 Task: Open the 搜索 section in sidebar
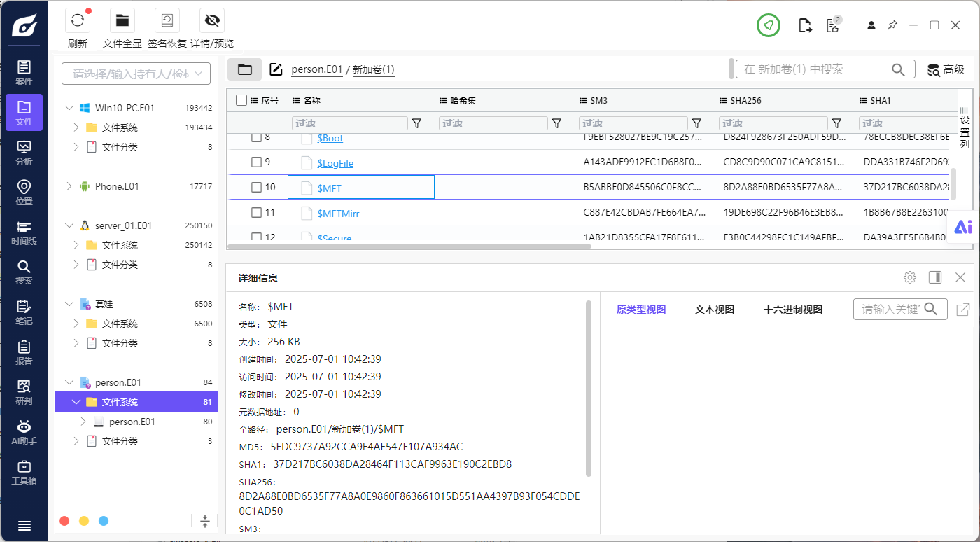click(x=24, y=272)
